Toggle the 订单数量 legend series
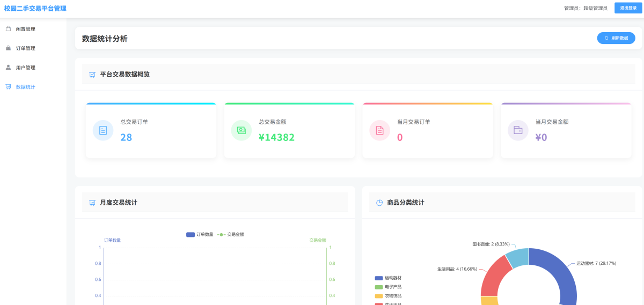Screen dimensions: 644x305 (200, 234)
